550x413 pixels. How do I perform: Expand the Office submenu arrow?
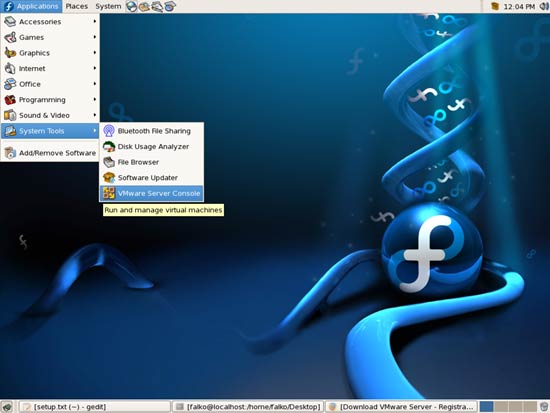pyautogui.click(x=95, y=84)
